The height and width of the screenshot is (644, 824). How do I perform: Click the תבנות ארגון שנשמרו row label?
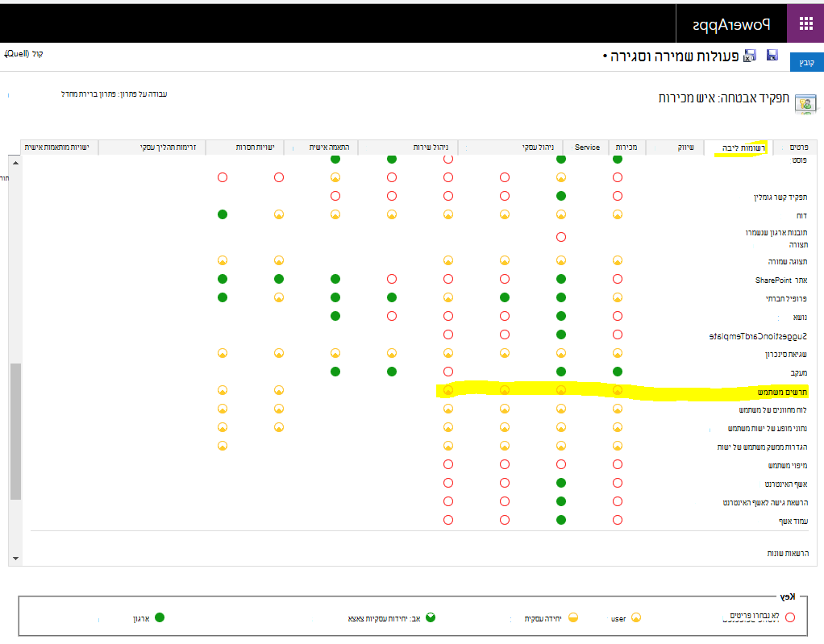click(x=776, y=238)
